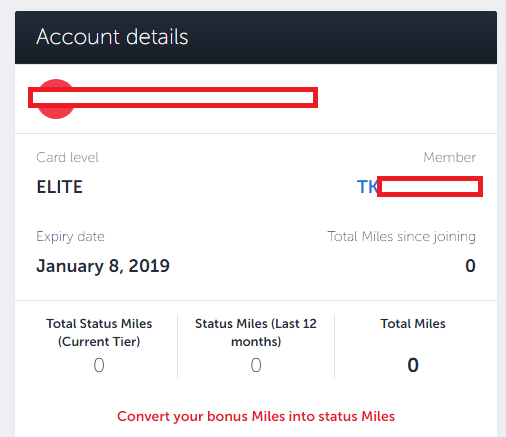Click Convert your bonus Miles into status Miles

(x=256, y=416)
